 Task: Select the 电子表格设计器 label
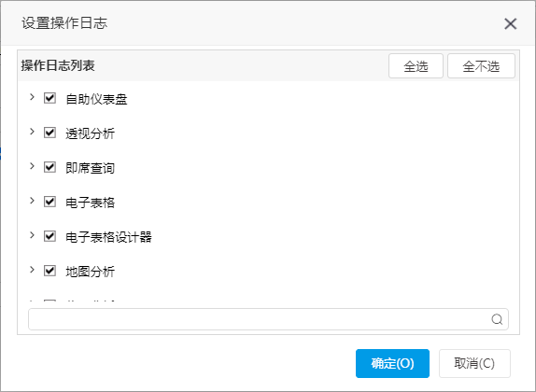pyautogui.click(x=108, y=237)
